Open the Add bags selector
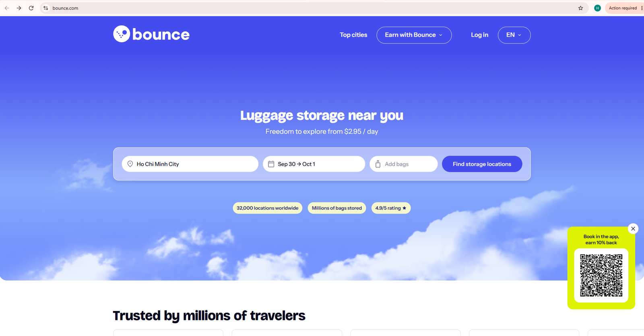 (404, 164)
